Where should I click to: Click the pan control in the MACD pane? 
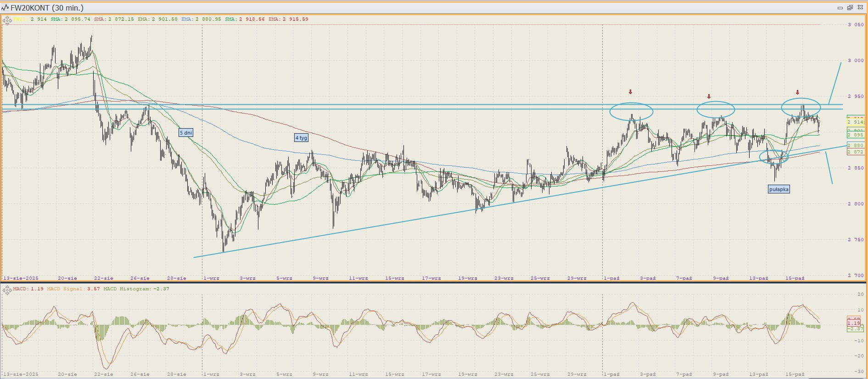pyautogui.click(x=7, y=290)
